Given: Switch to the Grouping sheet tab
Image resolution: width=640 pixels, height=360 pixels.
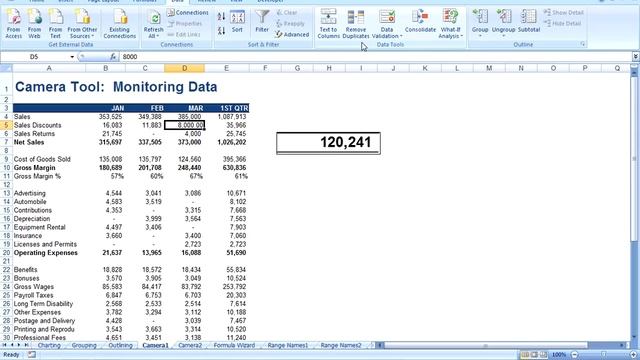Looking at the screenshot, I should (84, 345).
